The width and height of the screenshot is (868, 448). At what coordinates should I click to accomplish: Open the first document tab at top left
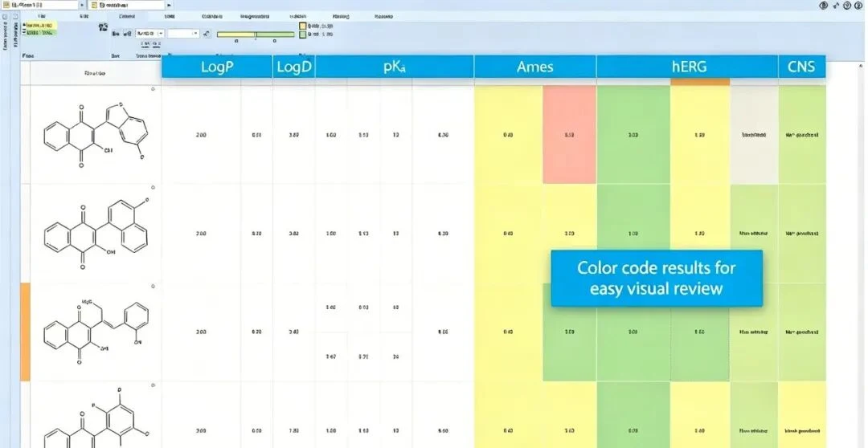(39, 5)
